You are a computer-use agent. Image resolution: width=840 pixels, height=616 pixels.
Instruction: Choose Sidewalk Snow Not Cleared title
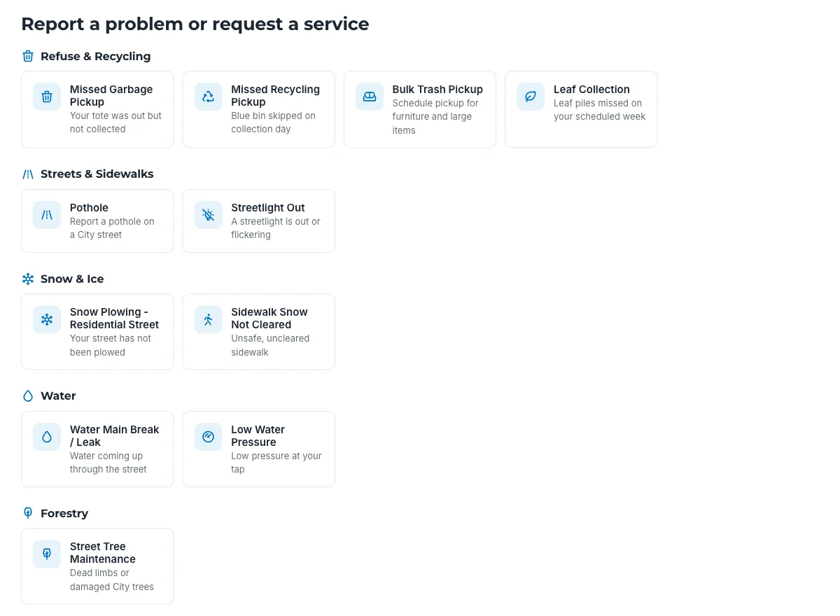(269, 318)
